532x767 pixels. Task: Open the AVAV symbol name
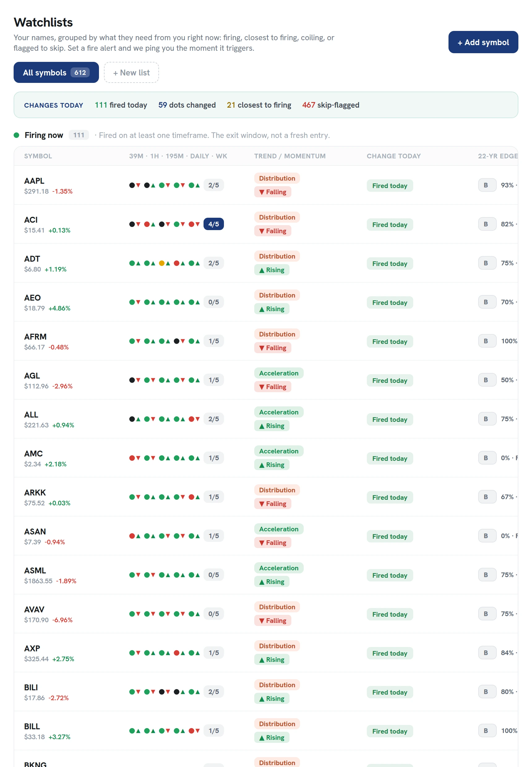34,610
